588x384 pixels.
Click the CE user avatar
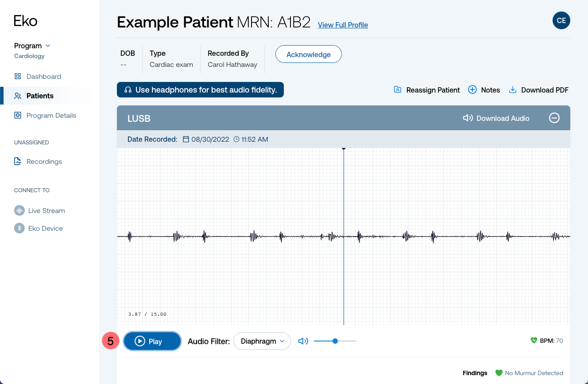pyautogui.click(x=561, y=20)
